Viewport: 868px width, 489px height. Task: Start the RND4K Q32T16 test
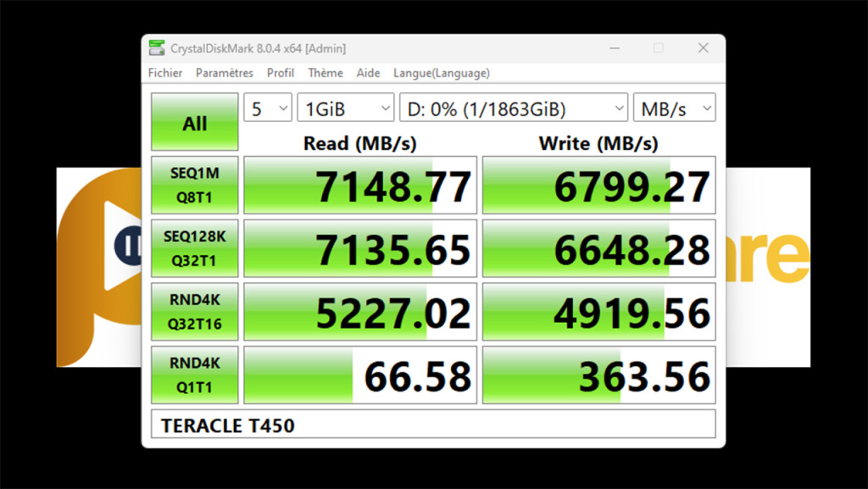[x=195, y=312]
